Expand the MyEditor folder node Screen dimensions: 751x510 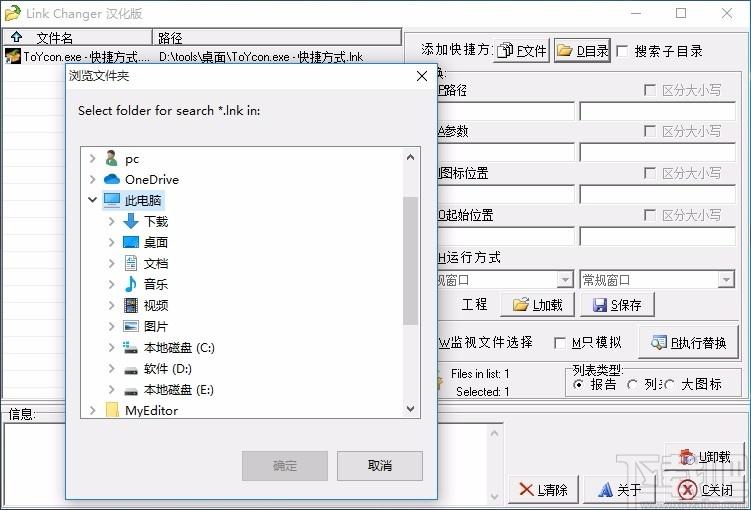(x=92, y=410)
